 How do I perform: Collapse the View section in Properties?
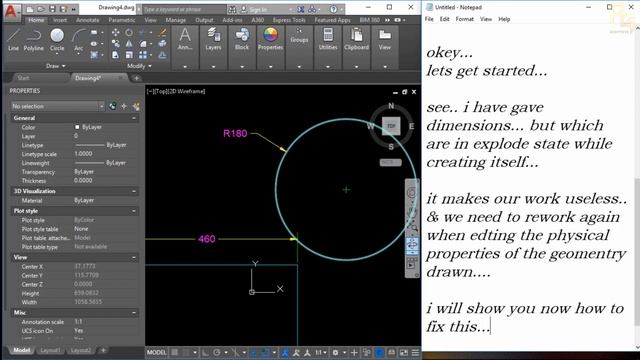pos(134,258)
